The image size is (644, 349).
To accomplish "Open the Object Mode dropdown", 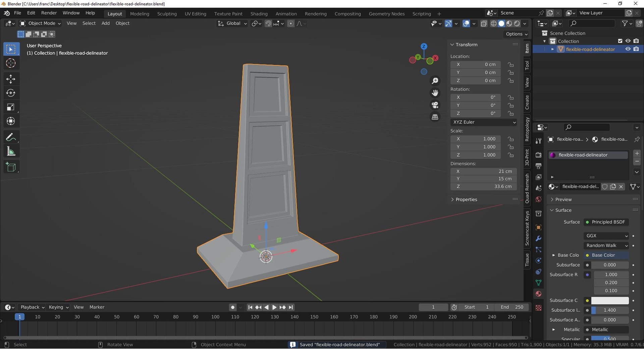I will click(x=40, y=23).
